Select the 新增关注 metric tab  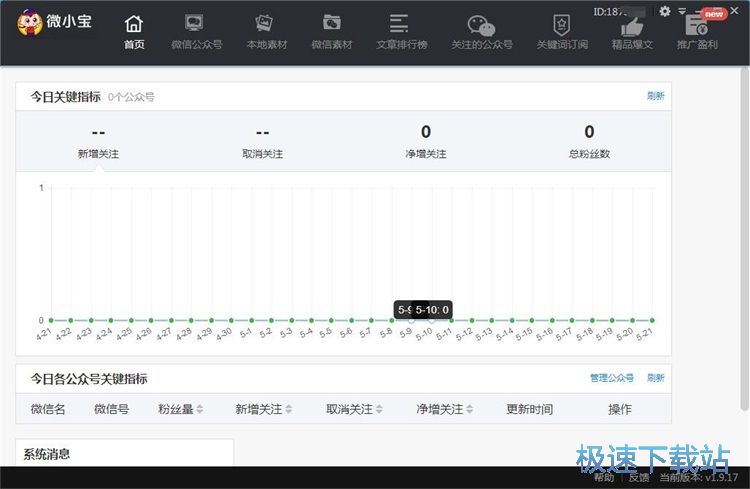[x=98, y=142]
